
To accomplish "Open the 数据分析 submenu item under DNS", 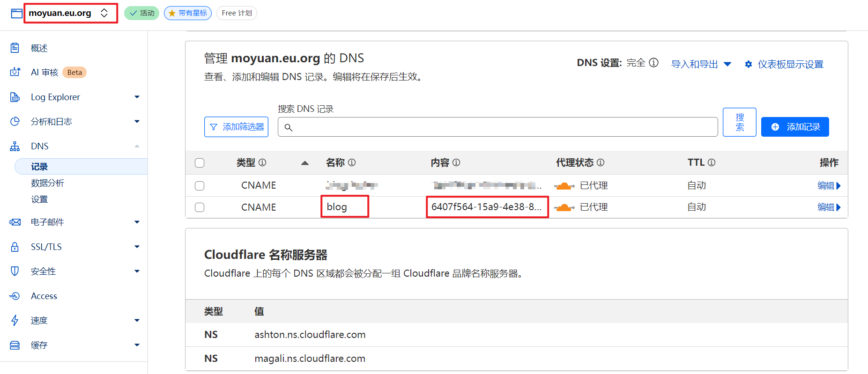I will [x=47, y=183].
